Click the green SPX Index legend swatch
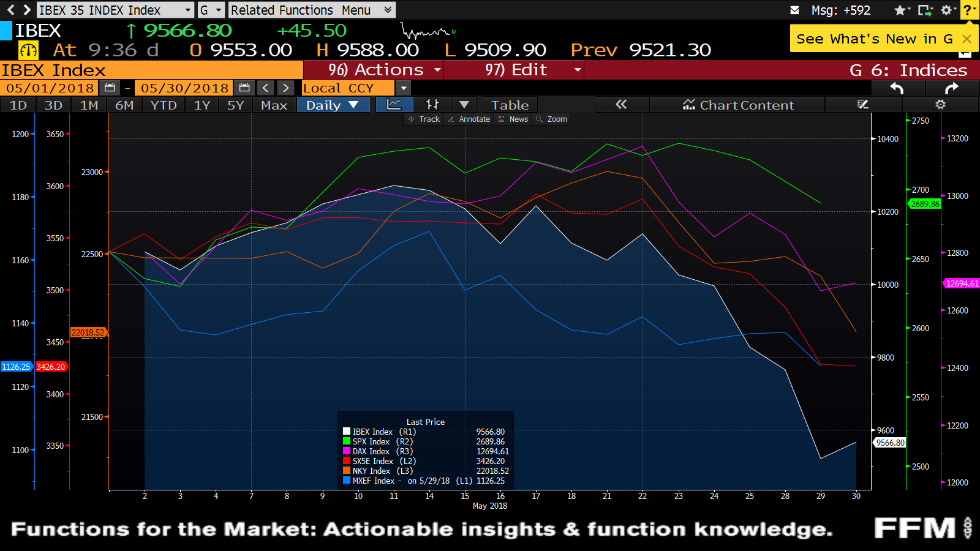The width and height of the screenshot is (980, 551). 347,441
